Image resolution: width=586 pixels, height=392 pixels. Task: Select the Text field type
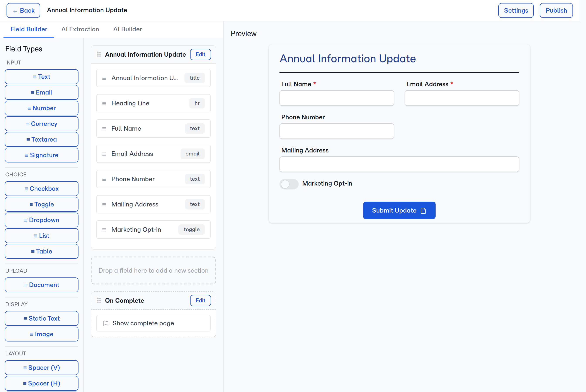click(42, 77)
